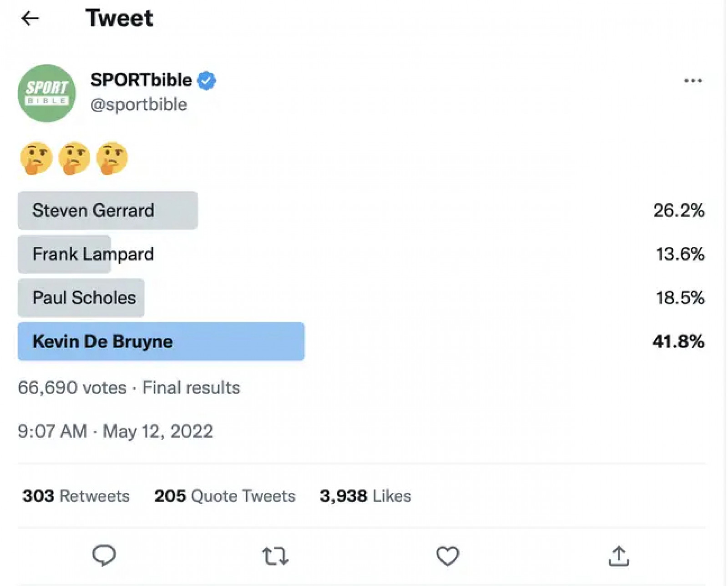Select the Paul Scholes poll bar
Viewport: 728px width, 586px height.
tap(81, 298)
